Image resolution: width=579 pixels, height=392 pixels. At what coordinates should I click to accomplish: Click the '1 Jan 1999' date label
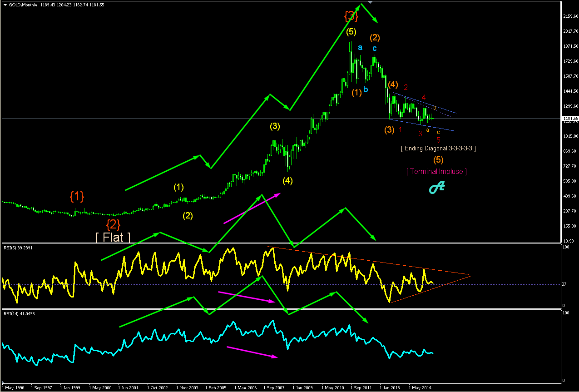point(70,388)
